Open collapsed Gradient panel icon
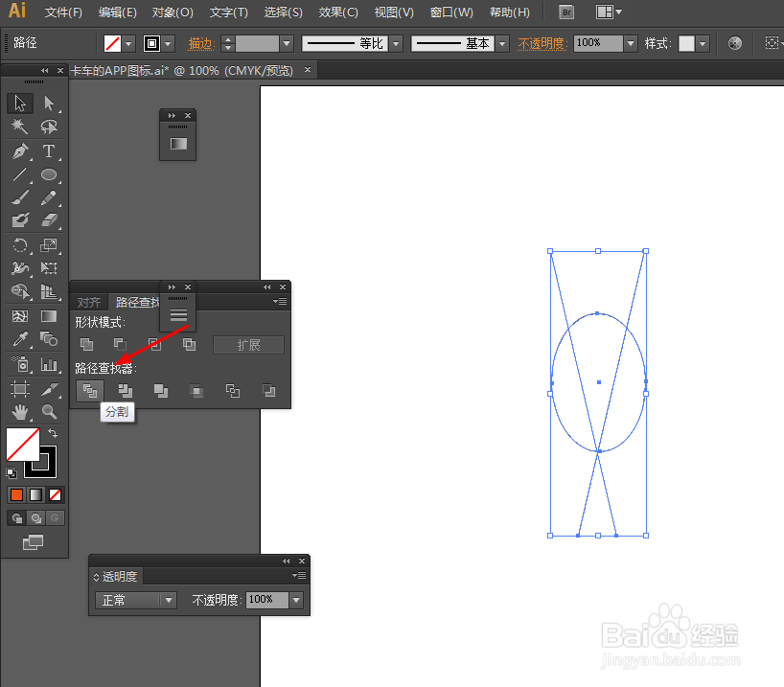 (178, 144)
